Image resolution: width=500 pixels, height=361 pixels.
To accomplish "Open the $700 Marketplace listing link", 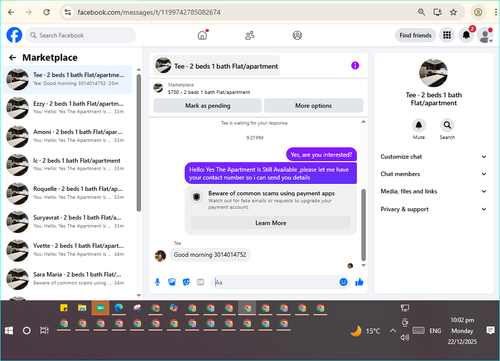I will (209, 92).
